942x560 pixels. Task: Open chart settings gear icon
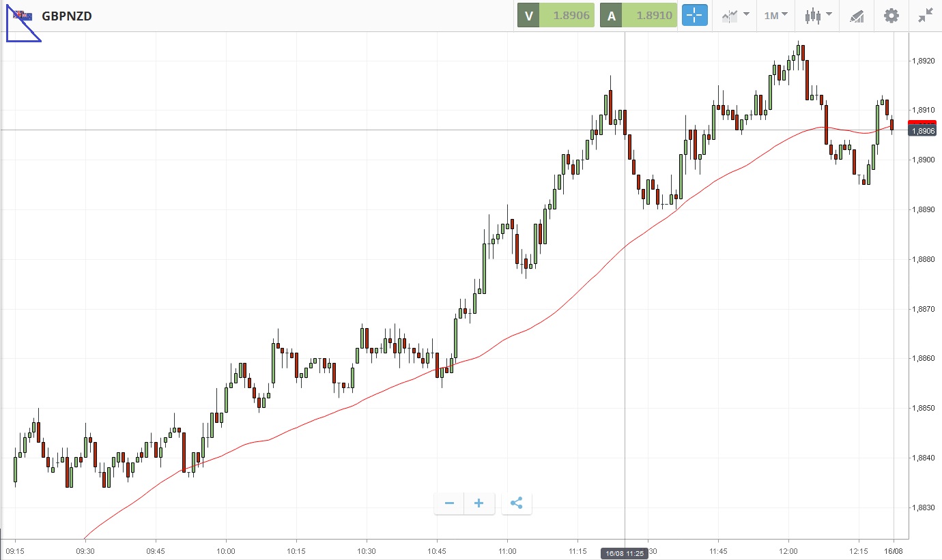click(891, 16)
